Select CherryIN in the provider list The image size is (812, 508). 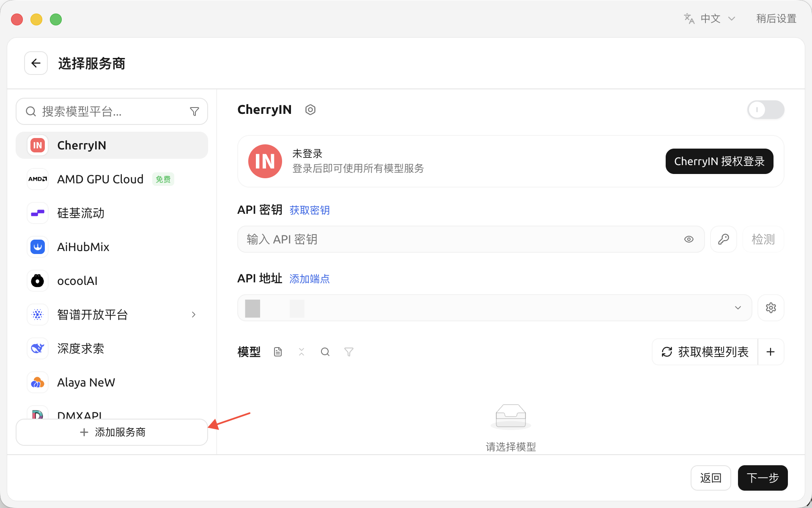tap(112, 145)
